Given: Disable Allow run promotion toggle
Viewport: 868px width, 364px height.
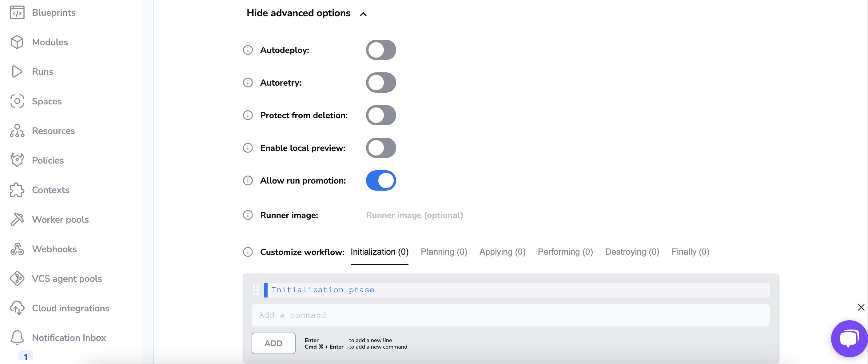Looking at the screenshot, I should (x=381, y=180).
